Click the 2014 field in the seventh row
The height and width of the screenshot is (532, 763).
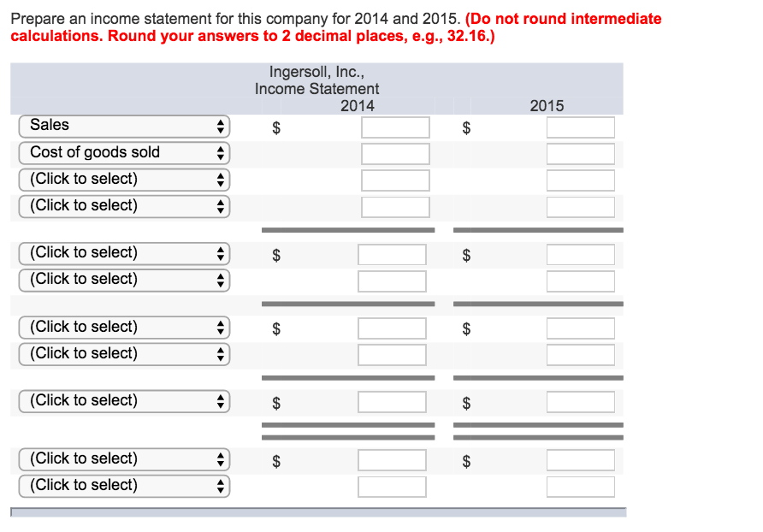[392, 328]
